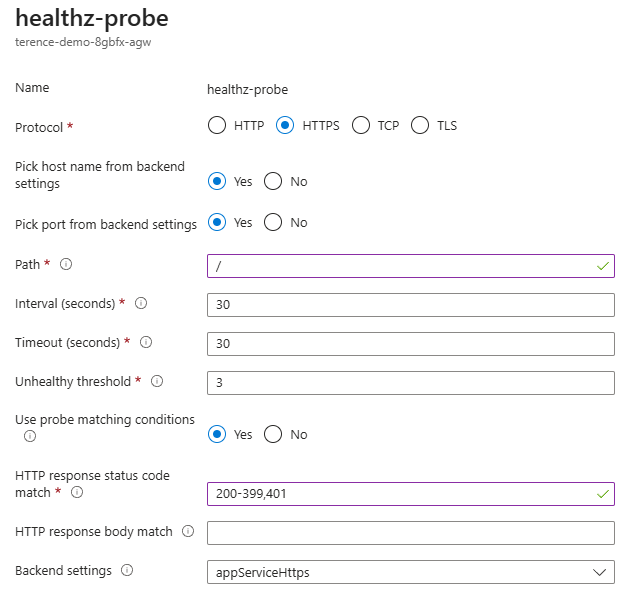Click the Timeout (seconds) field
The width and height of the screenshot is (626, 595).
(410, 343)
